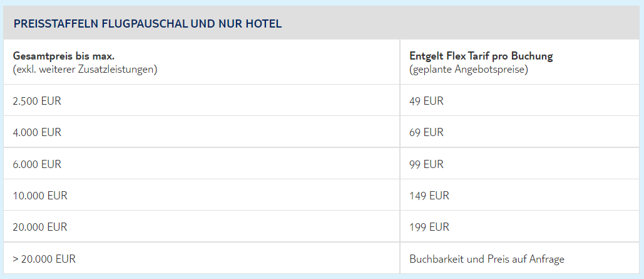Click the table title 'PREISSTAFFELN FLUGPAUSCHAL UND NUR HOTEL'
Viewport: 644px width, 279px height.
tap(147, 24)
